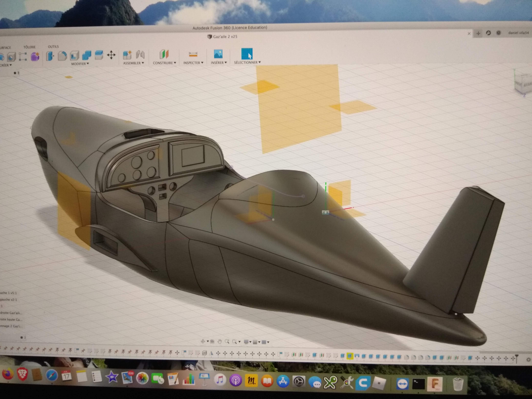Click the Measure ruler icon in Inspecter
Screen dimensions: 532x399
pyautogui.click(x=193, y=54)
